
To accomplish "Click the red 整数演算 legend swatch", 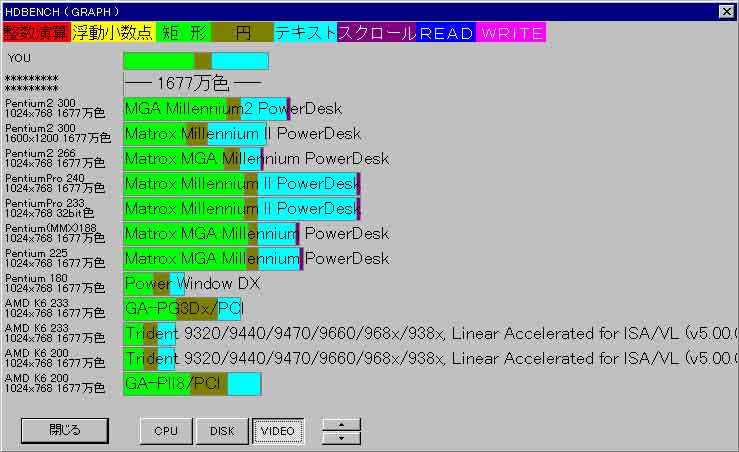I will pyautogui.click(x=36, y=33).
